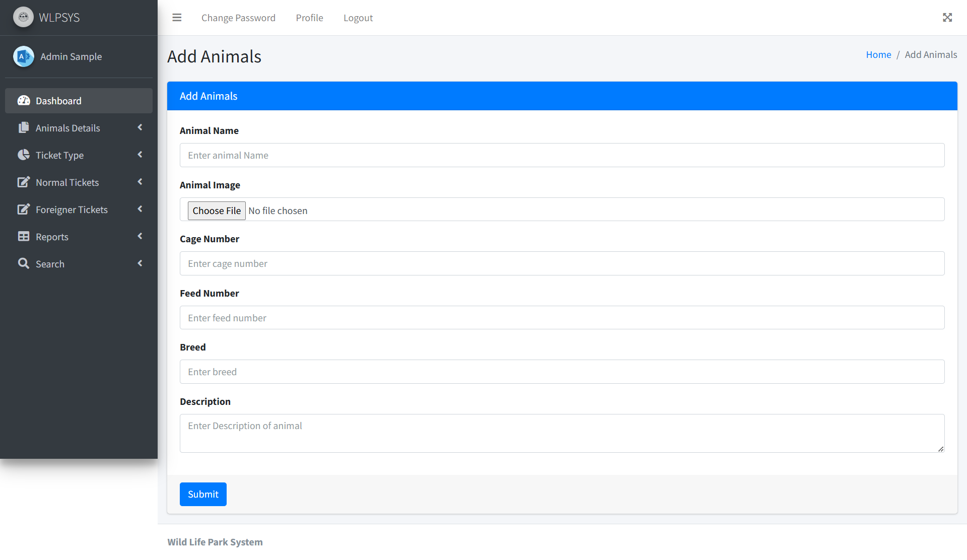Focus the Cage Number input field
Image resolution: width=967 pixels, height=560 pixels.
point(562,263)
